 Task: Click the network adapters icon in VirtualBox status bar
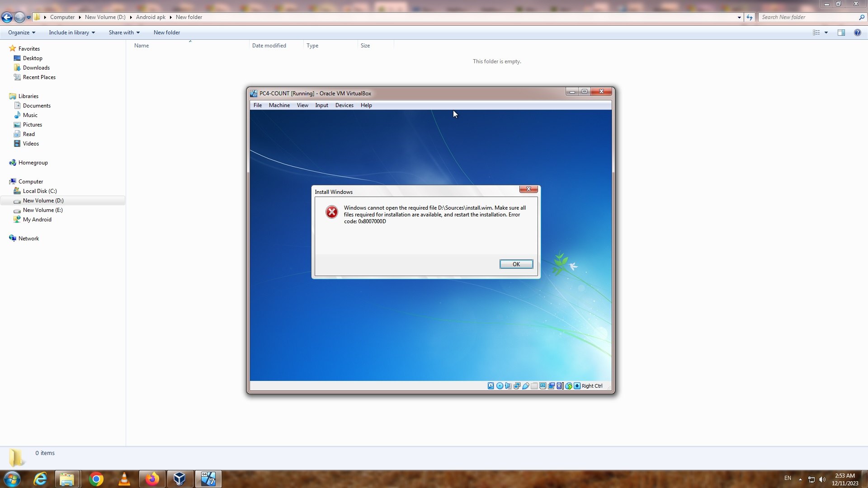pos(517,386)
